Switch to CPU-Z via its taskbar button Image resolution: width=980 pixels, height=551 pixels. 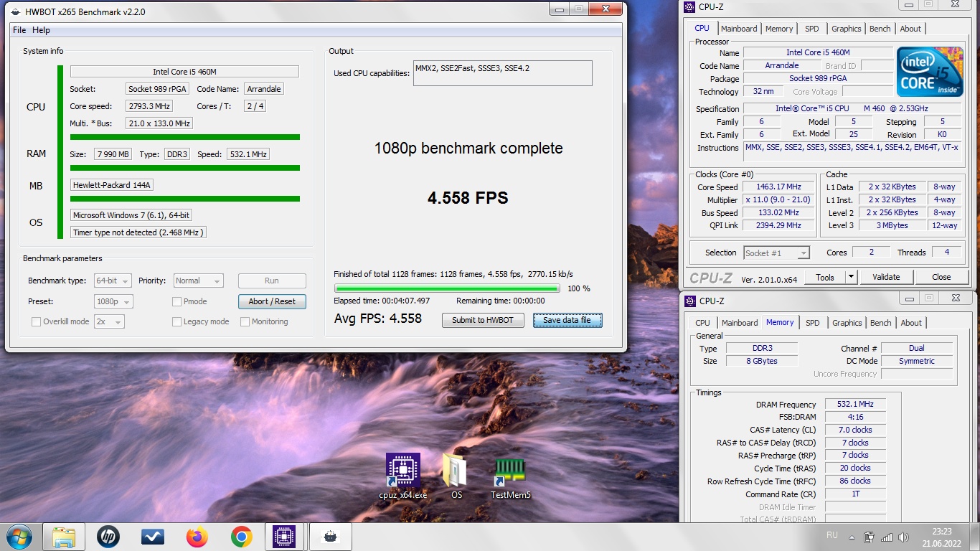[286, 537]
